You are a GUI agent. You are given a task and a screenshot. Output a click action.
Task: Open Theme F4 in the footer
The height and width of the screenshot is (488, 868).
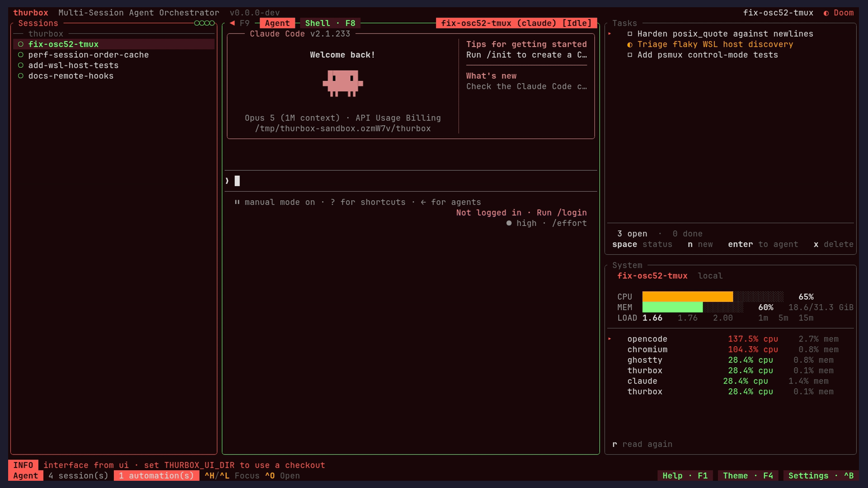click(748, 476)
